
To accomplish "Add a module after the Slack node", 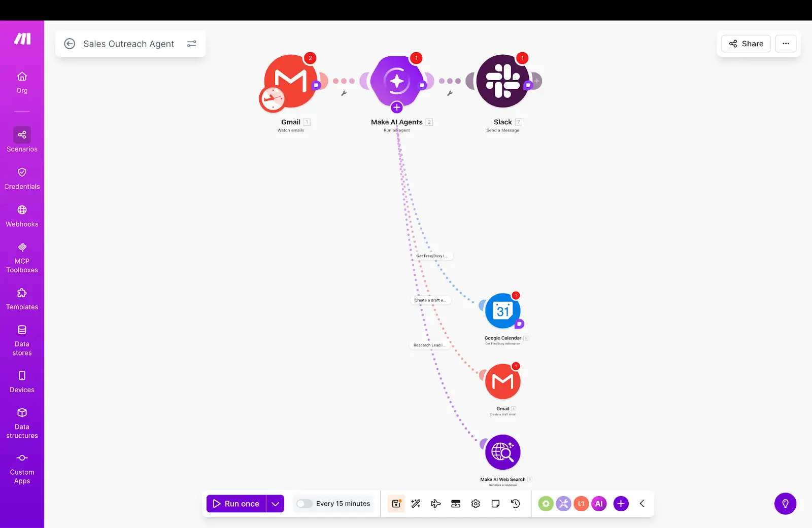I will [536, 81].
